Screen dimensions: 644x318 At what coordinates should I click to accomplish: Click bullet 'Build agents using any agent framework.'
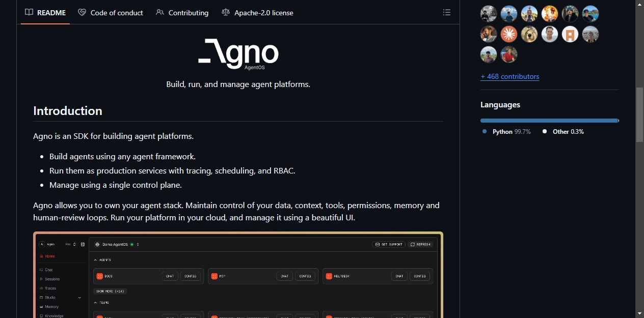pos(122,157)
